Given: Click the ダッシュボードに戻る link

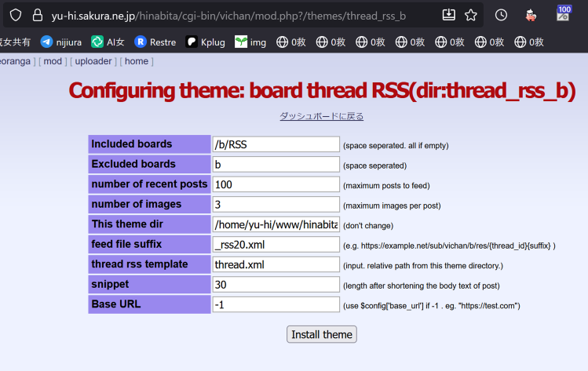Looking at the screenshot, I should click(321, 116).
